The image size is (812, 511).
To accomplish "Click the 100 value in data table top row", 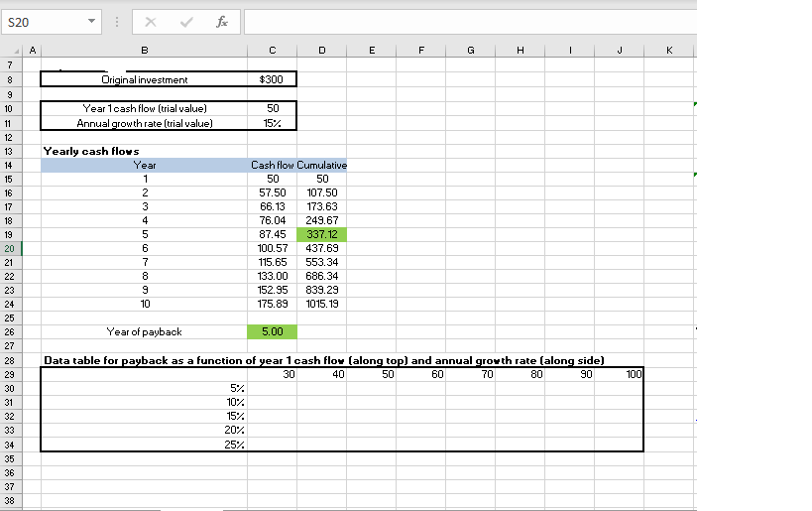I will [620, 375].
